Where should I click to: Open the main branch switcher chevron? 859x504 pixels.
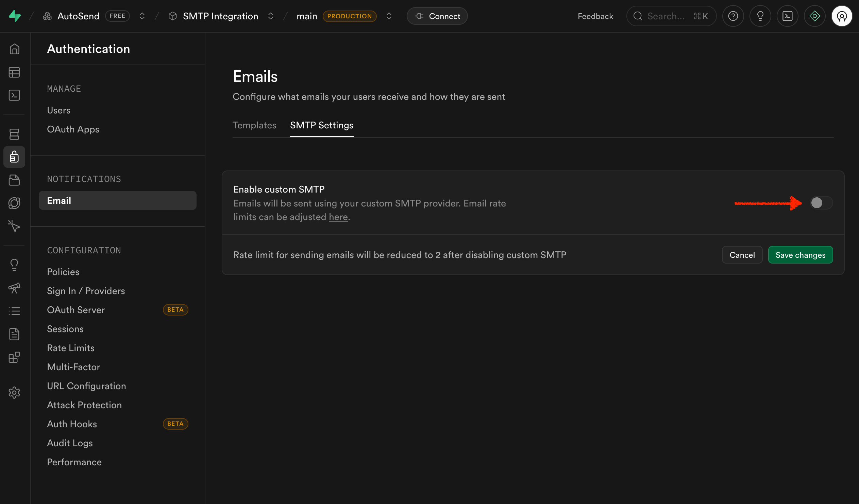click(389, 16)
